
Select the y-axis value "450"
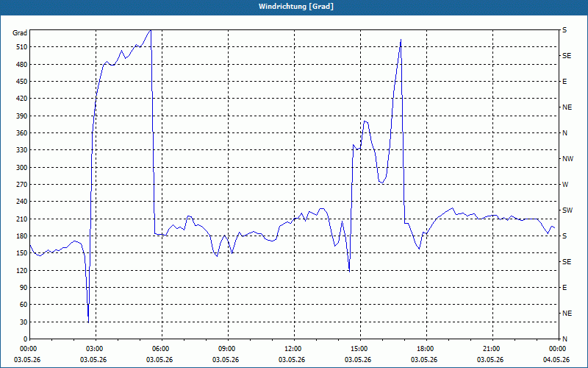tap(21, 82)
